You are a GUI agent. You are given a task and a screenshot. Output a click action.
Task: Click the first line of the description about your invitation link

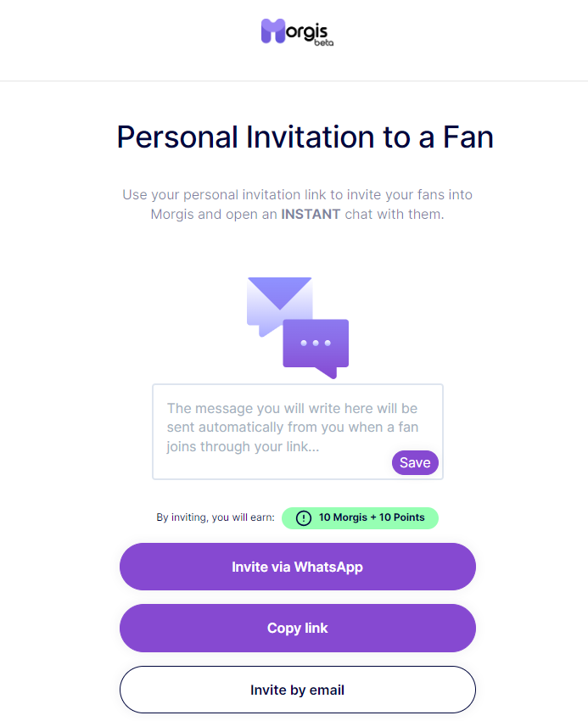(297, 195)
